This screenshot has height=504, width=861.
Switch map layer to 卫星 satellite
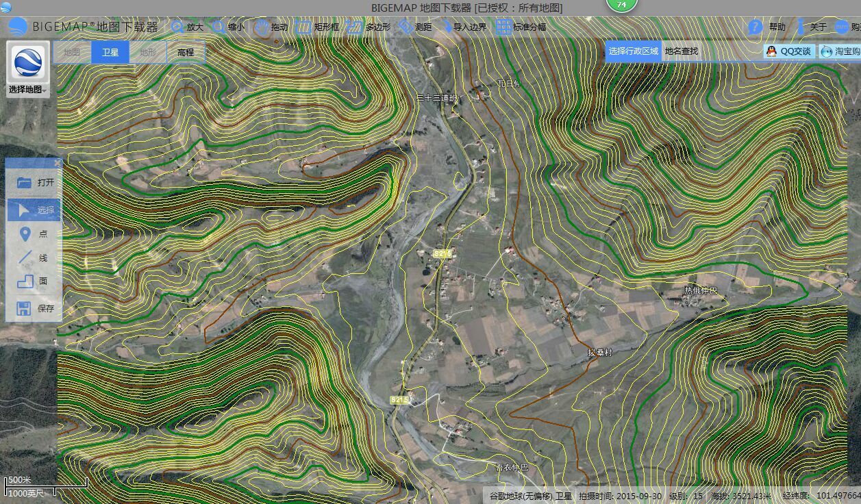(110, 52)
